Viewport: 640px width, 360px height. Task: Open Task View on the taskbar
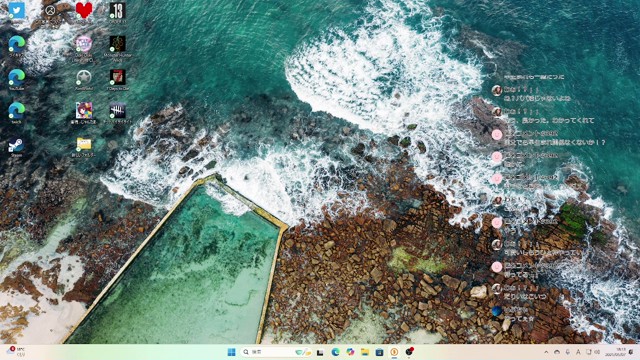click(320, 352)
